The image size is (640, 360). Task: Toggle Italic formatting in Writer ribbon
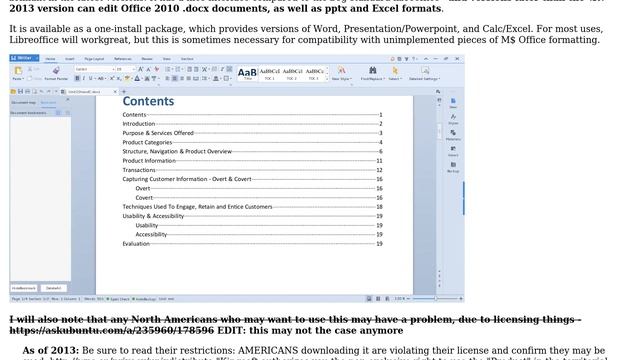(84, 78)
